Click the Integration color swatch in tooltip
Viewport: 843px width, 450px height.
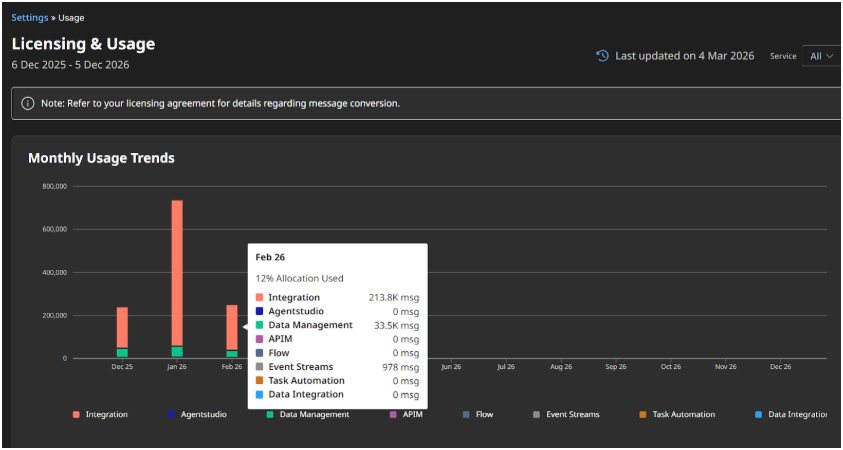click(260, 297)
